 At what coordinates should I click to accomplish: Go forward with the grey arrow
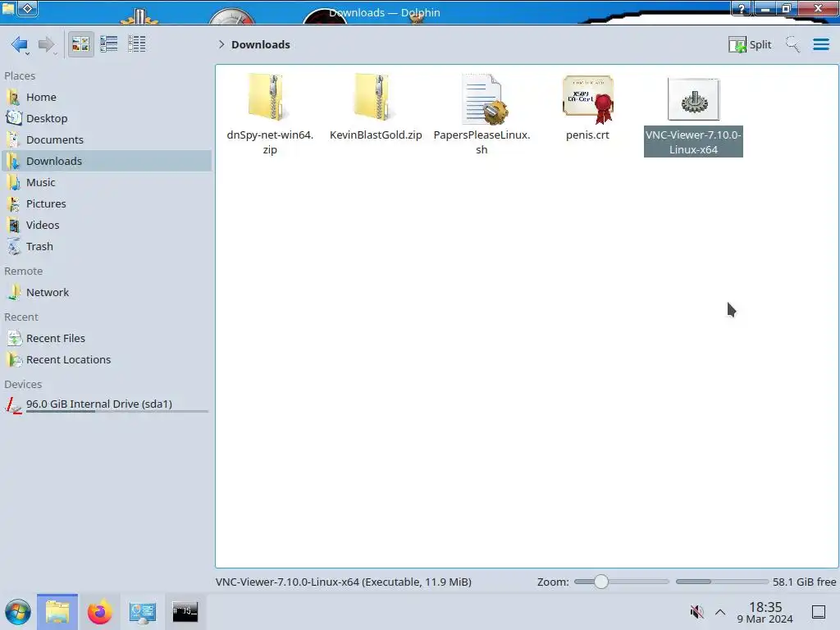(47, 44)
